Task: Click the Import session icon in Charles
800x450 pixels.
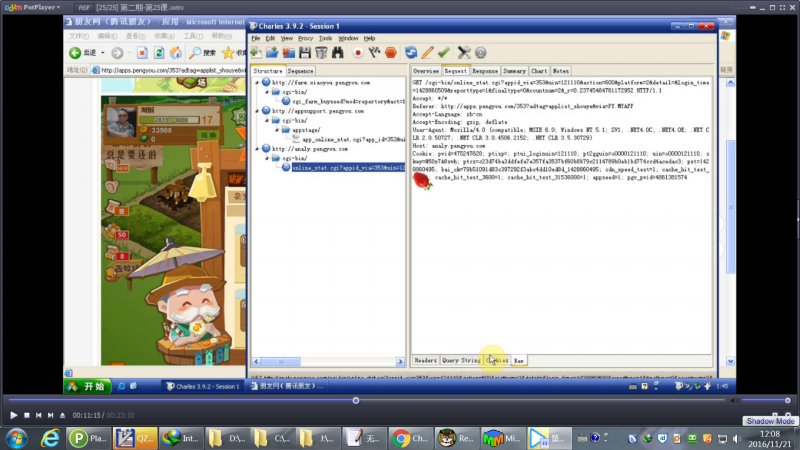Action: (x=289, y=53)
